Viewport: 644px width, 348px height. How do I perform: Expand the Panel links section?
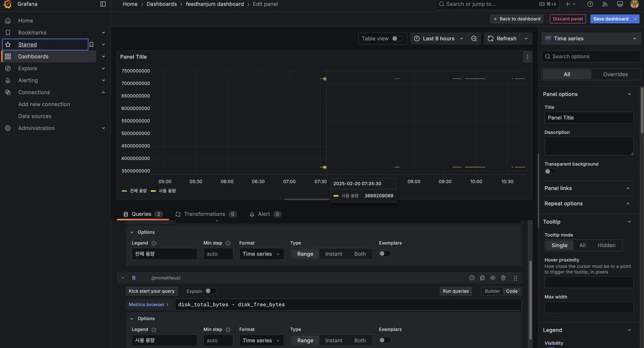point(587,188)
